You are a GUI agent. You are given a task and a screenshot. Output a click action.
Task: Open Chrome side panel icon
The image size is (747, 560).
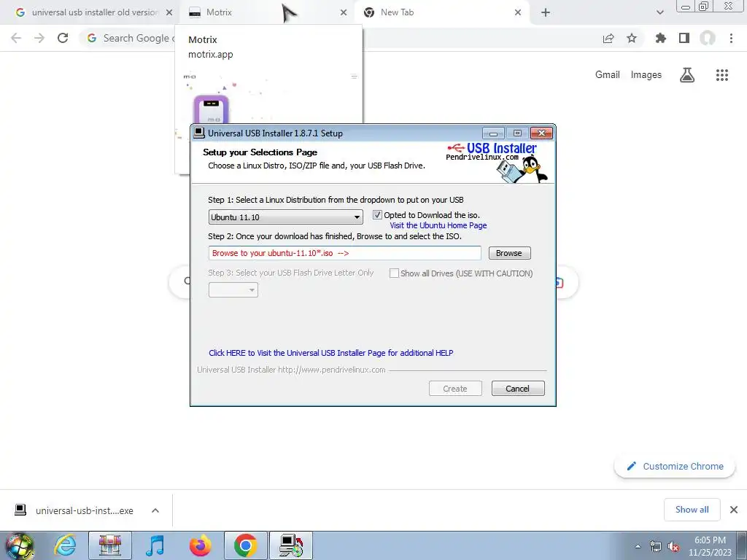[x=684, y=38]
